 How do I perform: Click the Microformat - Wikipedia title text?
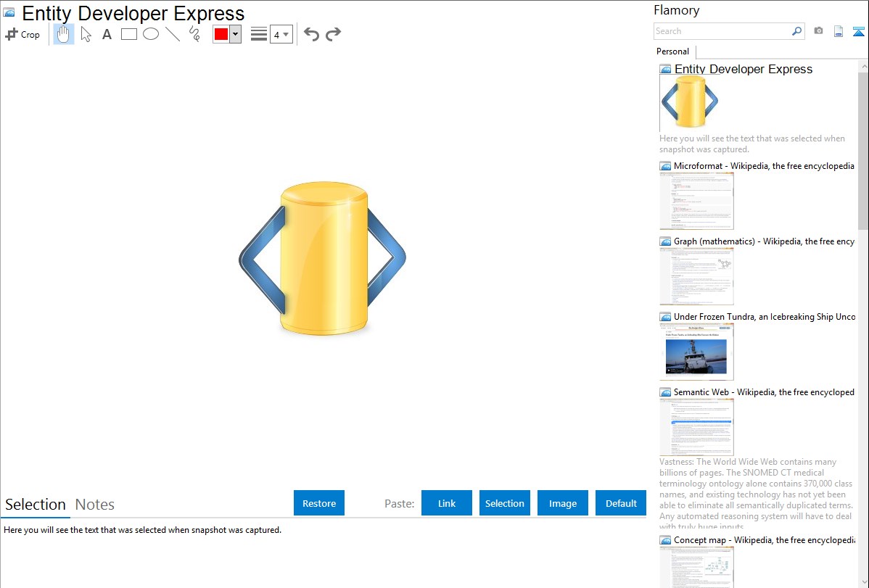coord(764,166)
